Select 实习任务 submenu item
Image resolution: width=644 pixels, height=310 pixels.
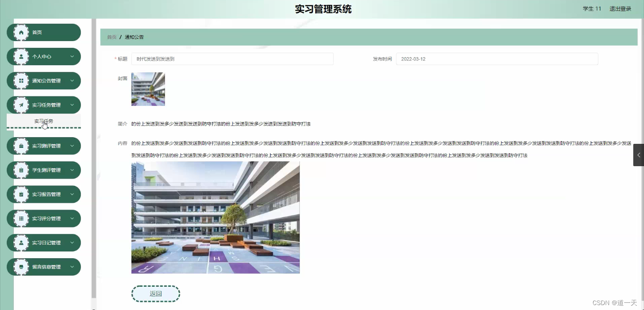pos(43,121)
